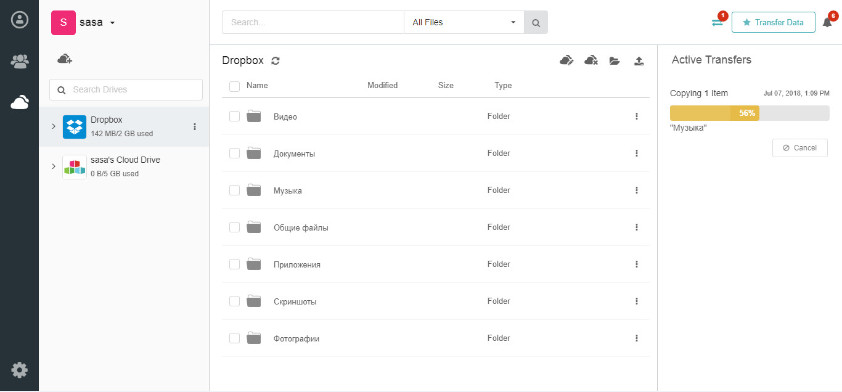Click the magnifier search button
The height and width of the screenshot is (392, 842).
point(535,23)
